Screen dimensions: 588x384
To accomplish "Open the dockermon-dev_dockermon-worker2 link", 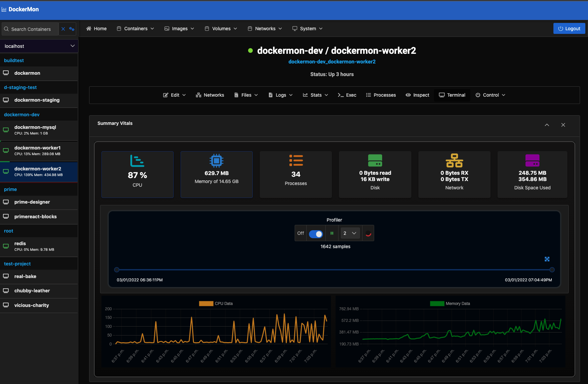I will point(332,62).
